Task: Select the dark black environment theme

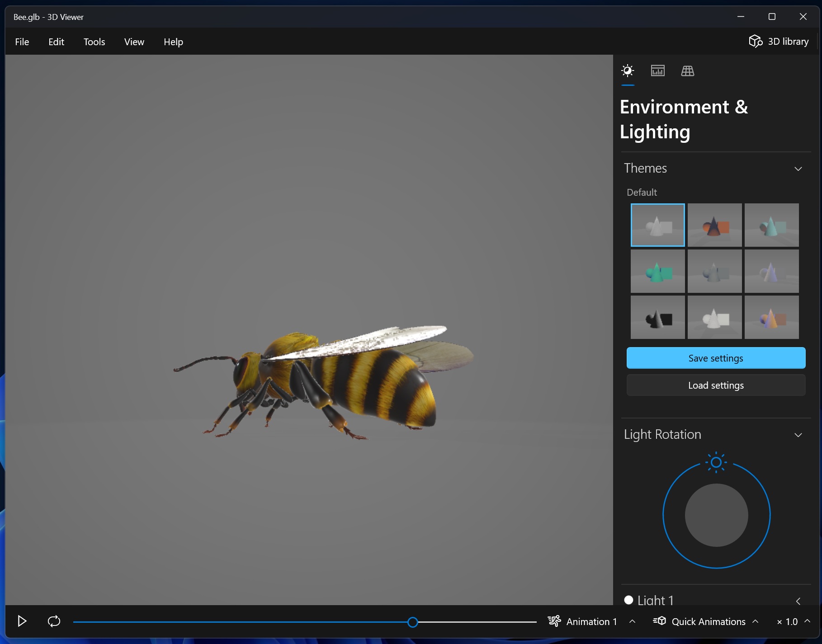Action: [657, 317]
